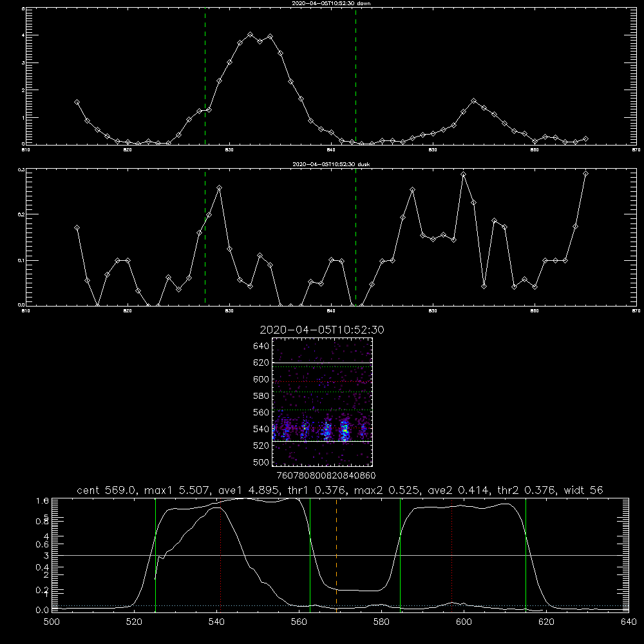
Task: Click heatmap y-axis label 540
Action: point(261,429)
